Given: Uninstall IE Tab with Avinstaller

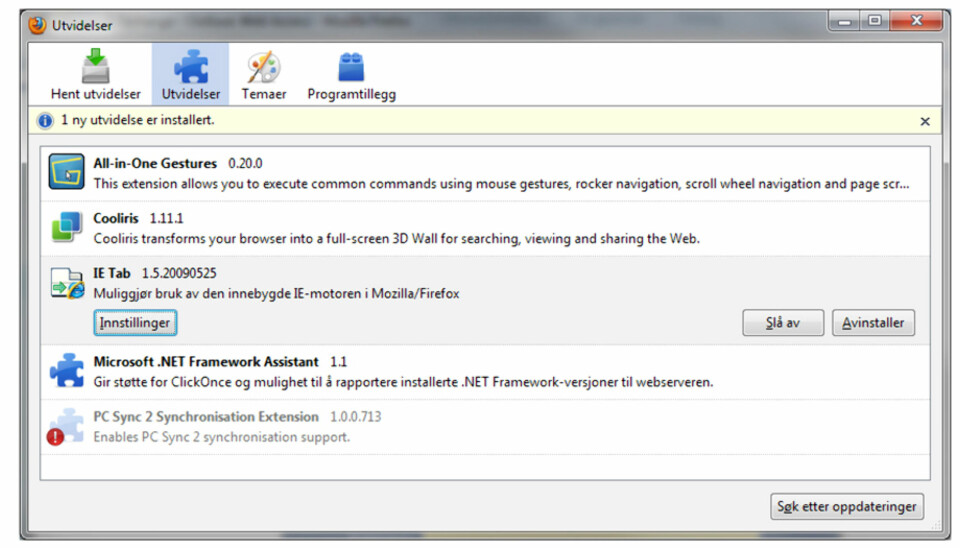Looking at the screenshot, I should [873, 323].
